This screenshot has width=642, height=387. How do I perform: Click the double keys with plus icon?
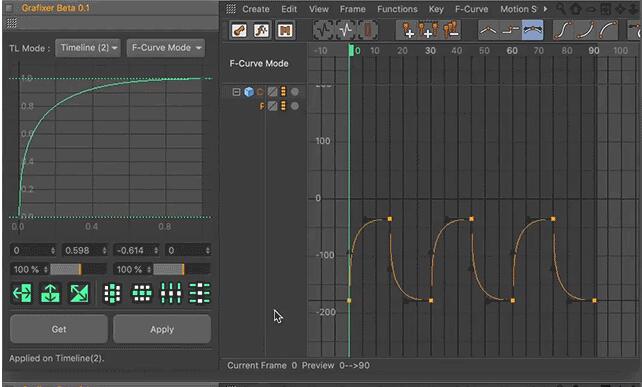point(428,30)
